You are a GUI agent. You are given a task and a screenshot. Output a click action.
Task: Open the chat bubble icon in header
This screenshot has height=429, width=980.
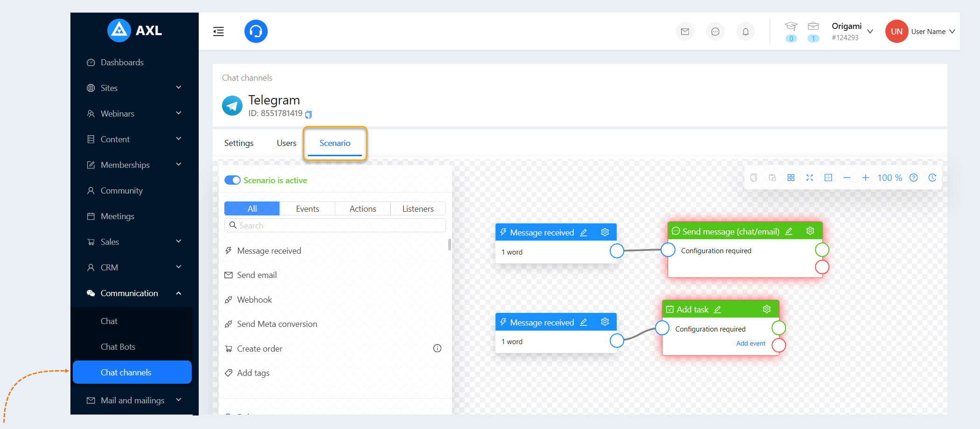(x=715, y=32)
